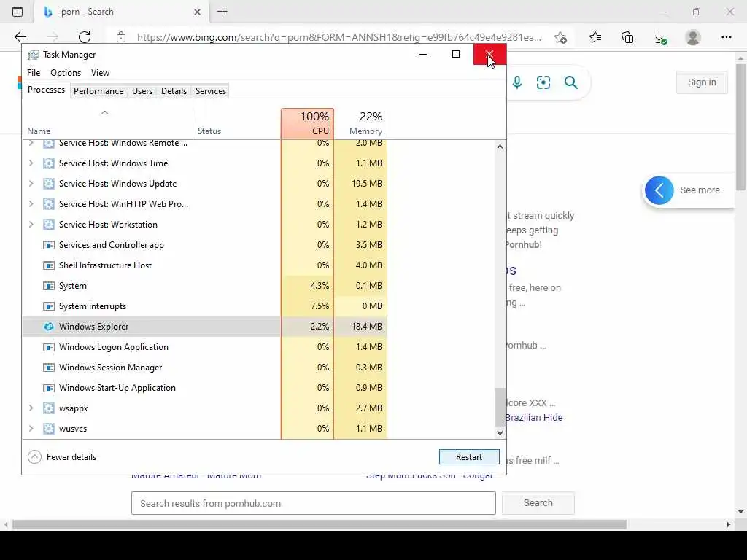This screenshot has width=747, height=560.
Task: Click the Search button beside site search box
Action: pos(538,503)
